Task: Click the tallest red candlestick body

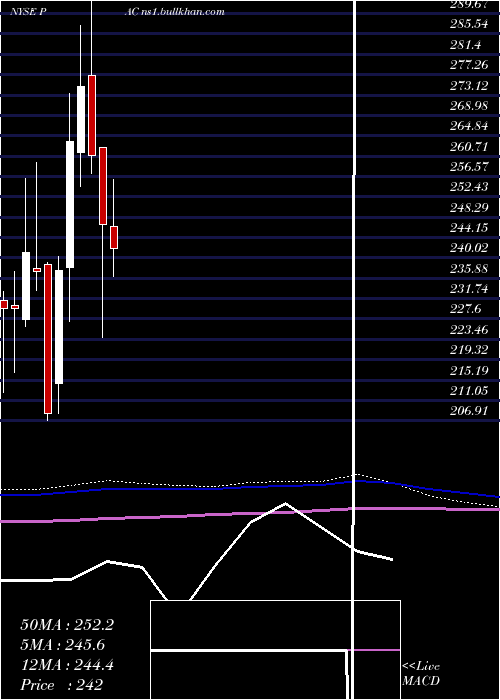Action: click(x=48, y=339)
